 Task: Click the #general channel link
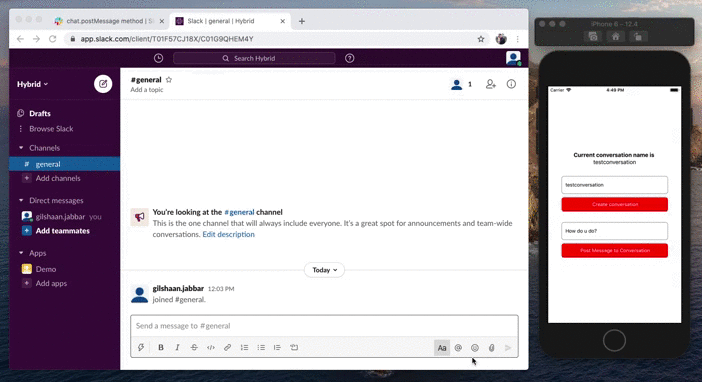(239, 212)
